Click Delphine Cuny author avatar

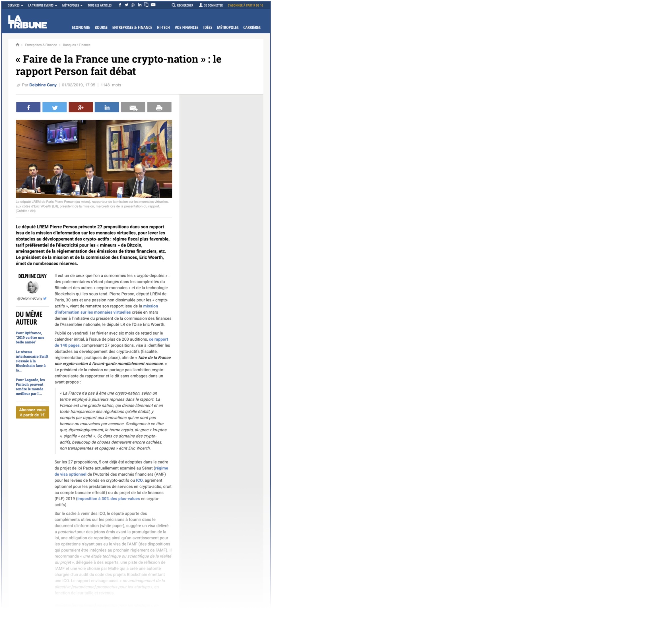pos(32,287)
